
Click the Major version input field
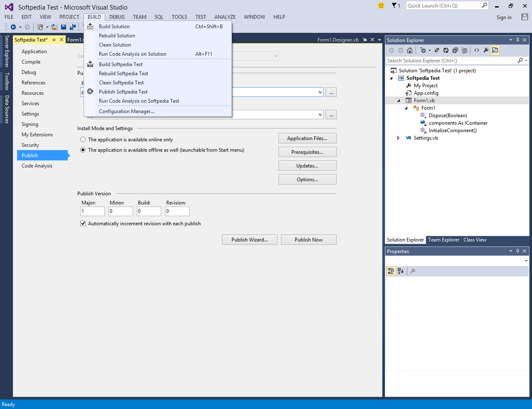click(x=92, y=211)
